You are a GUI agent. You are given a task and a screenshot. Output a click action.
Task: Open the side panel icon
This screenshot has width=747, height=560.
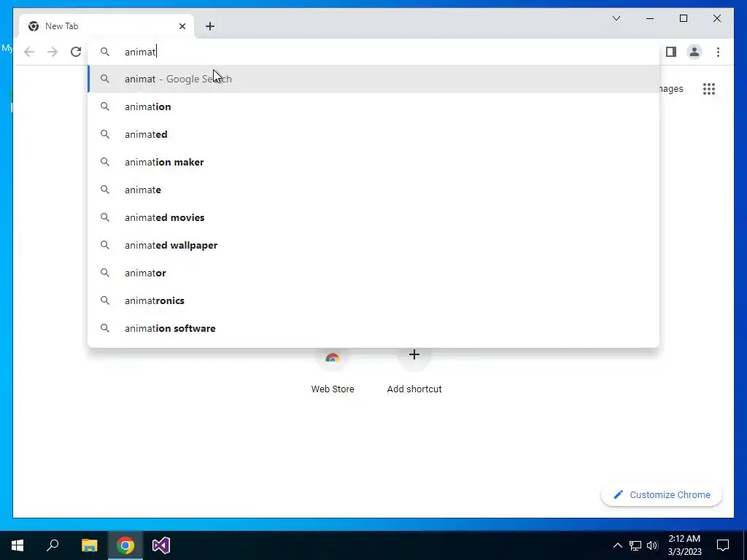point(671,52)
